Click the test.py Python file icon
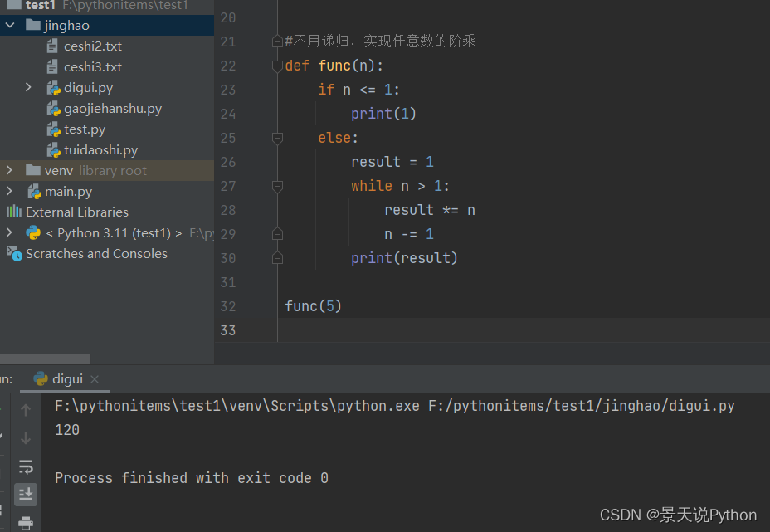Viewport: 770px width, 532px height. (x=54, y=129)
